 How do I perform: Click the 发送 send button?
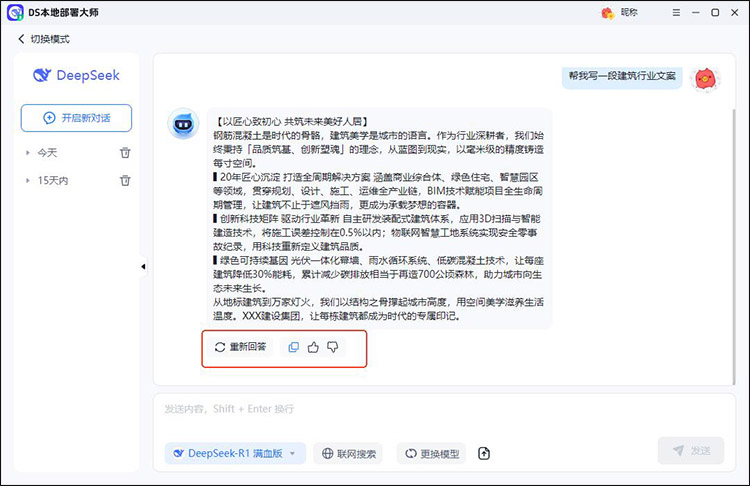[x=691, y=451]
